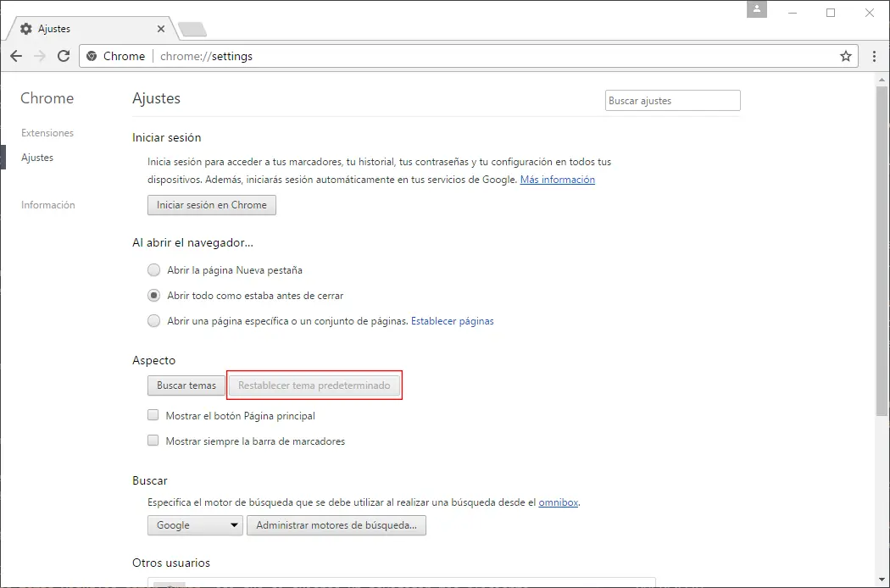
Task: Minimize the Chrome window
Action: tap(793, 13)
